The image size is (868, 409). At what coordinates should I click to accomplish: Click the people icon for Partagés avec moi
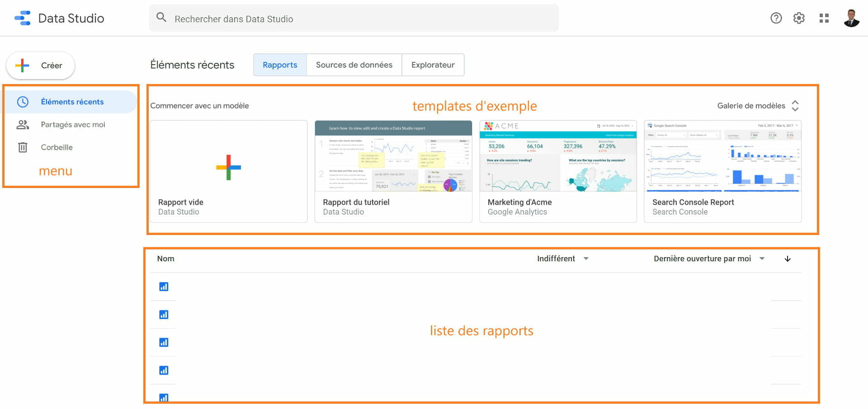[23, 125]
